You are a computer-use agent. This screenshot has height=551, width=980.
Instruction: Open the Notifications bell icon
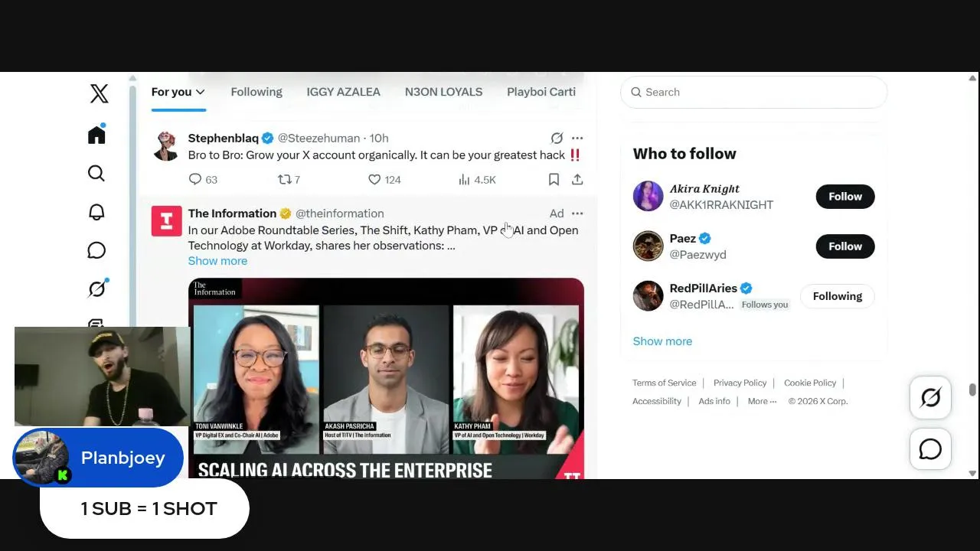pyautogui.click(x=96, y=212)
